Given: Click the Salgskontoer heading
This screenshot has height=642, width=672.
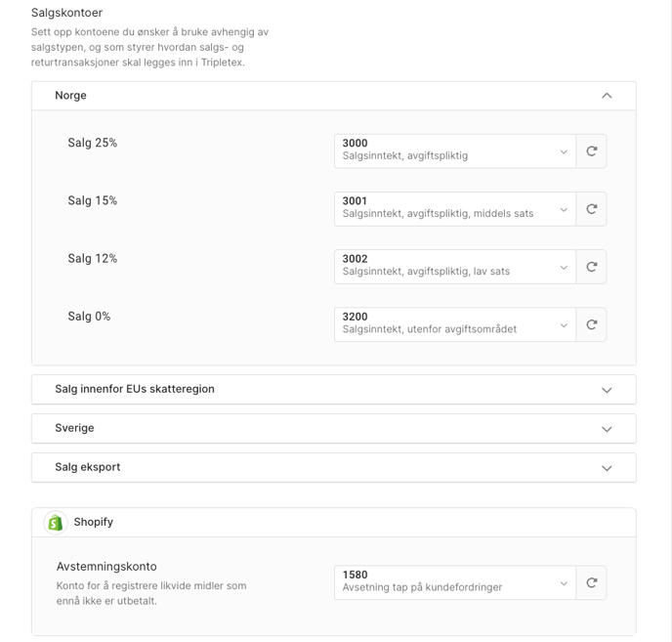Looking at the screenshot, I should tap(66, 13).
